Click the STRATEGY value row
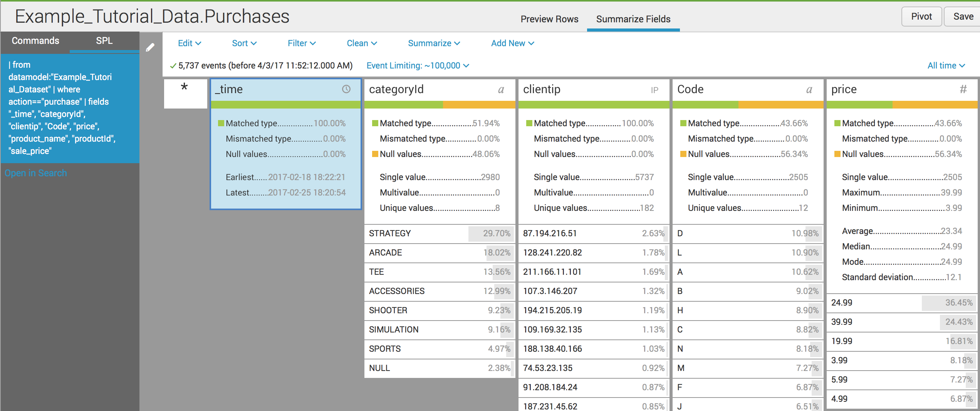Screen dimensions: 980x411 (x=440, y=234)
